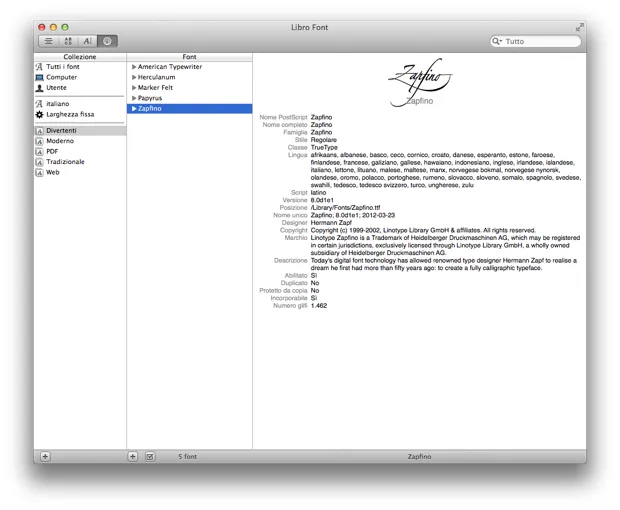This screenshot has width=620, height=510.
Task: Click the Regolare style value
Action: (x=323, y=140)
